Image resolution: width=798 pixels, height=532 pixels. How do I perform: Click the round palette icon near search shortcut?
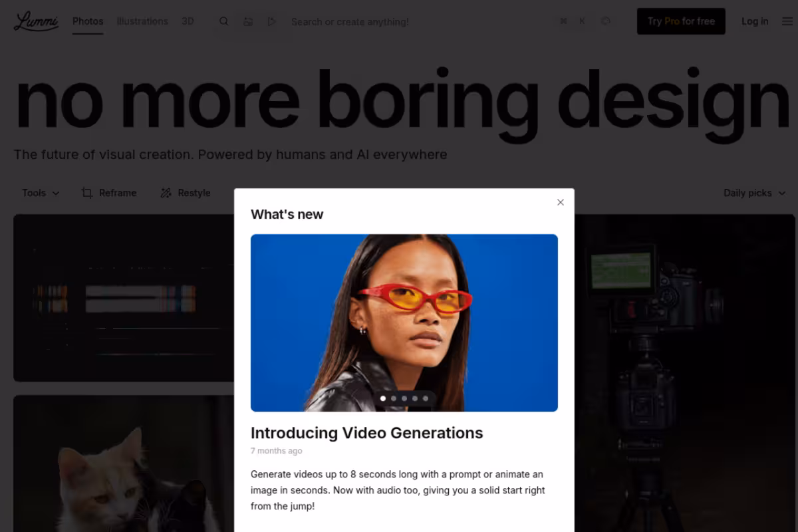606,21
